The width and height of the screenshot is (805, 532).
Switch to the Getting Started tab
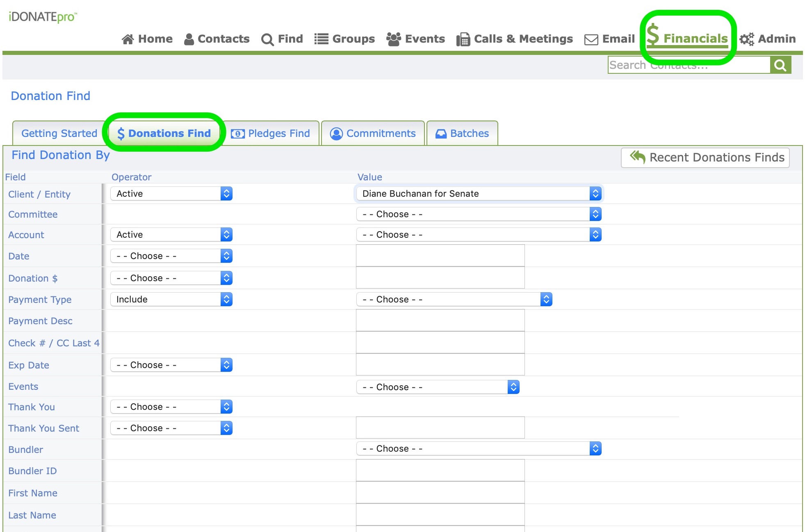[x=59, y=134]
